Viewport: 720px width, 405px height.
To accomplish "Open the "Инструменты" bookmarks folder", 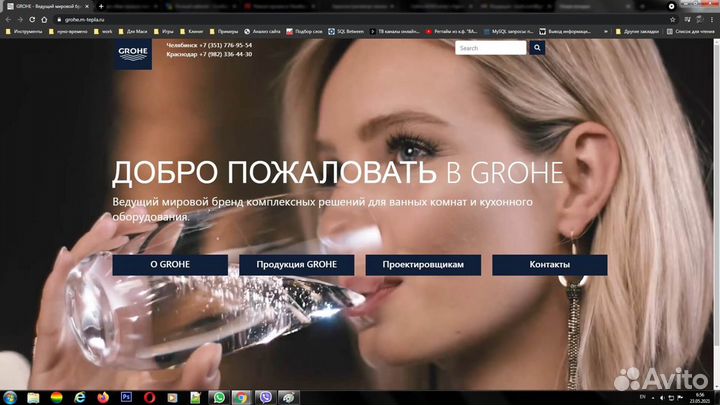I will [24, 32].
